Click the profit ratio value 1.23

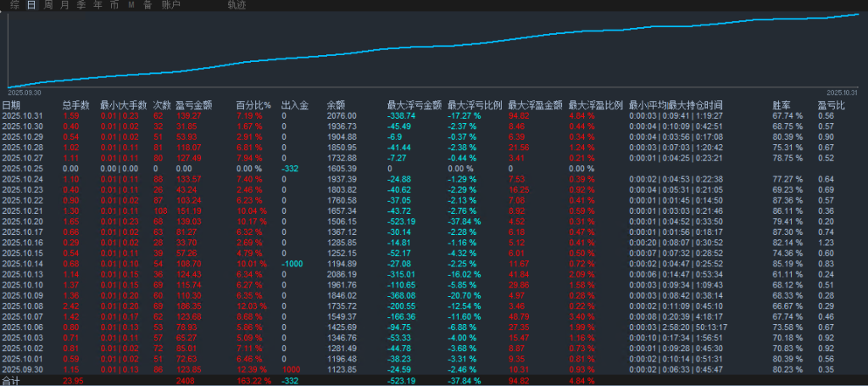pos(826,242)
